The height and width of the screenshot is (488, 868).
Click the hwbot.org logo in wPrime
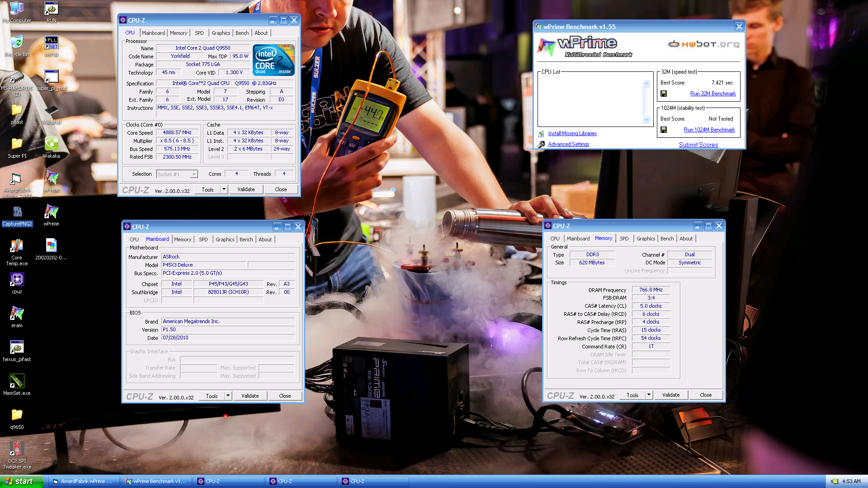coord(703,44)
